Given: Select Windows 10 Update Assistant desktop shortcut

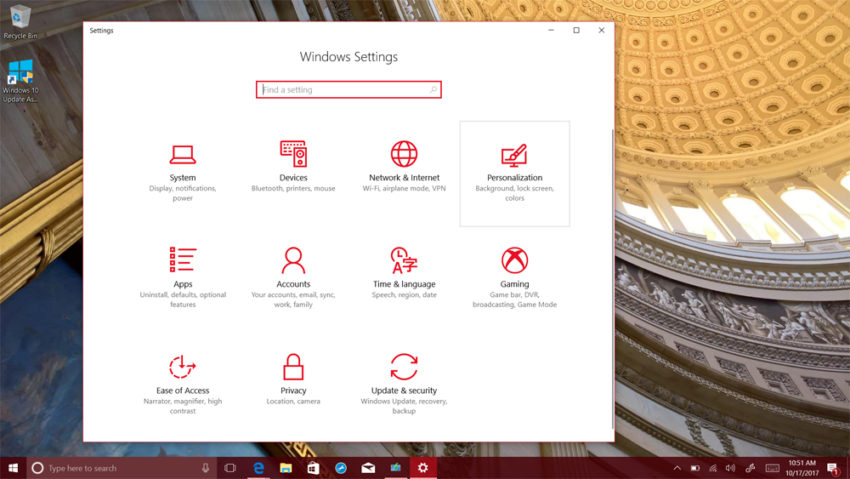Looking at the screenshot, I should click(x=20, y=81).
